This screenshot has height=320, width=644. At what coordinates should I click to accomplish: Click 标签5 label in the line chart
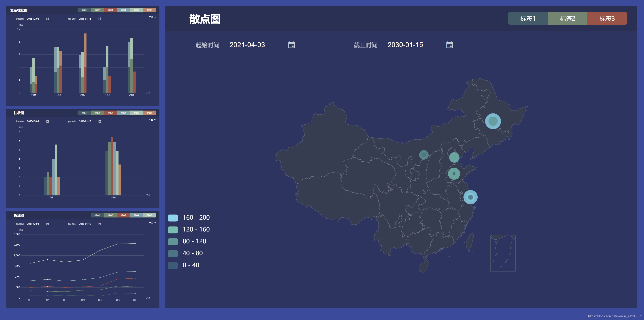149,215
